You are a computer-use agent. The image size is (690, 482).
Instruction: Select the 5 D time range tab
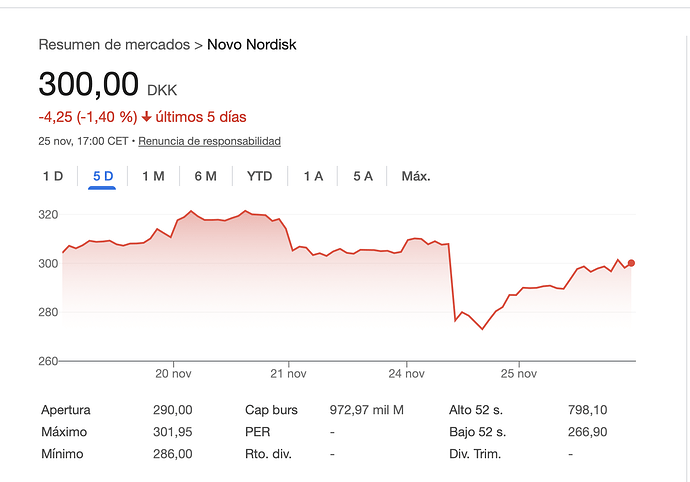tap(103, 176)
